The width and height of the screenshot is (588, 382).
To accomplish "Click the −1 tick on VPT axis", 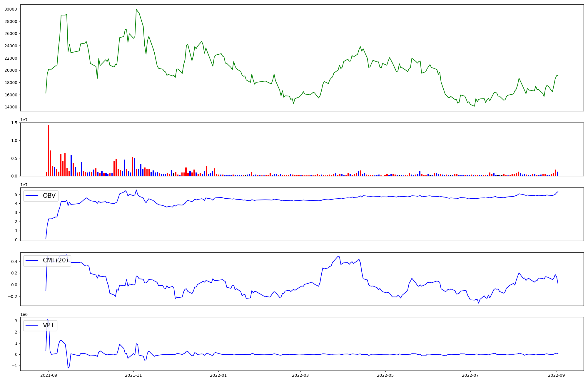I will pos(14,366).
